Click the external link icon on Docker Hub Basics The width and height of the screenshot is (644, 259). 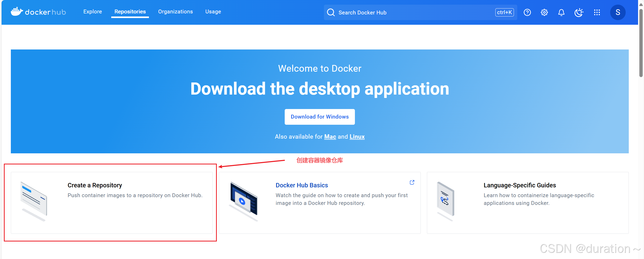[x=412, y=182]
